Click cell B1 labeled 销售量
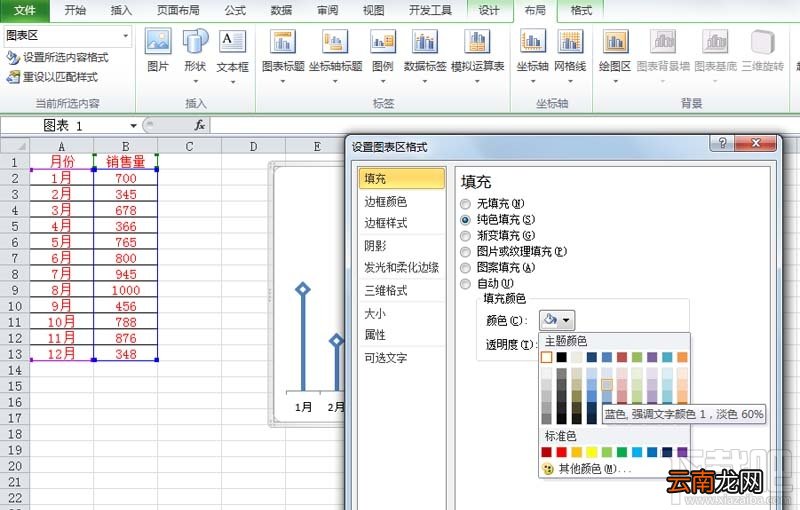800x510 pixels. point(126,162)
